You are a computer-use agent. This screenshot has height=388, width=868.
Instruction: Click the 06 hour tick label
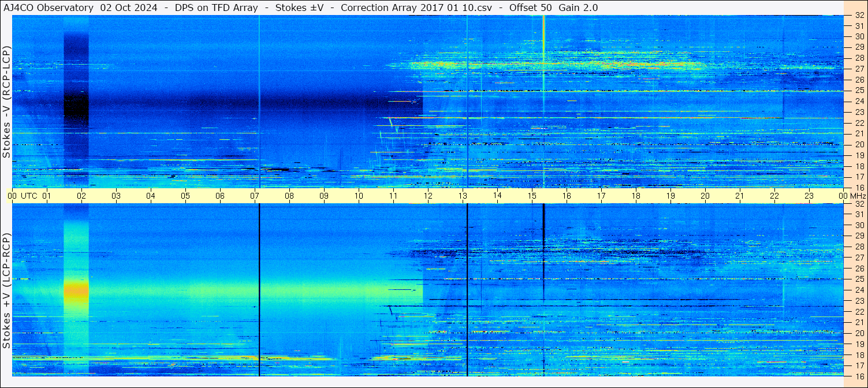(220, 196)
